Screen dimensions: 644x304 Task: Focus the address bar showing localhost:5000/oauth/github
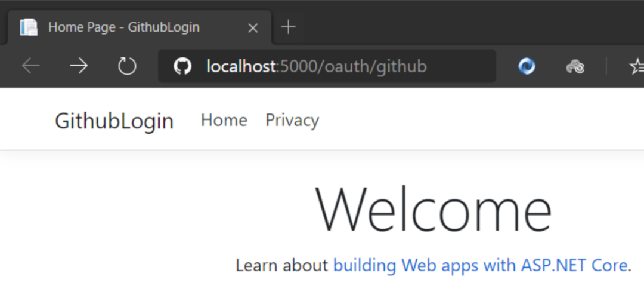coord(327,66)
